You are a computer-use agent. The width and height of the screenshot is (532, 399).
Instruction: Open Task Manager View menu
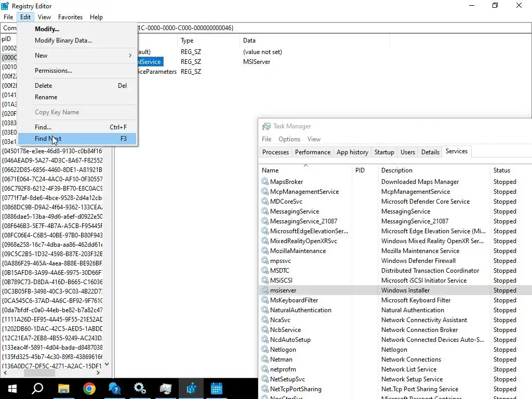314,139
